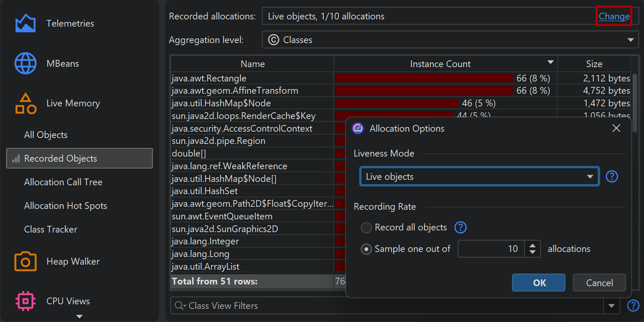The height and width of the screenshot is (322, 644).
Task: Open the MBeans globe icon
Action: (25, 64)
